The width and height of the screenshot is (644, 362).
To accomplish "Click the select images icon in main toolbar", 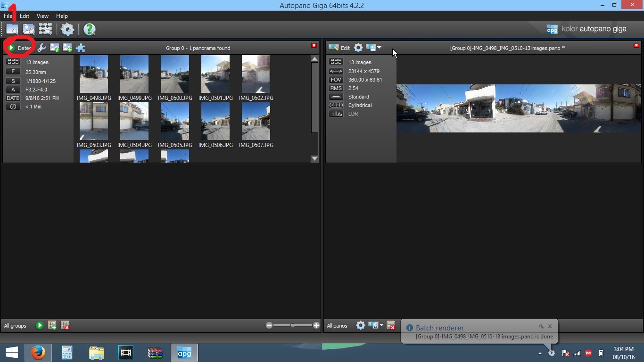I will pyautogui.click(x=29, y=29).
